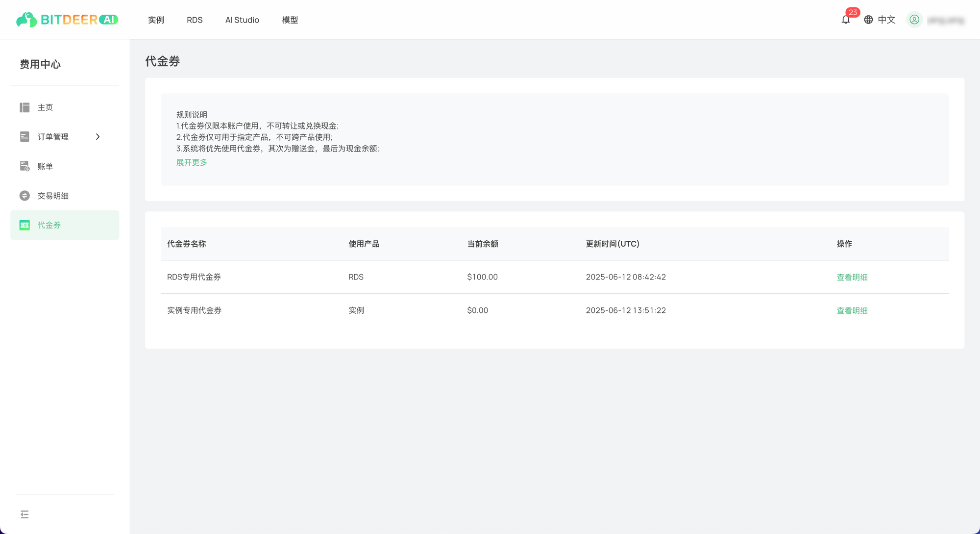
Task: Expand the 订单管理 chevron
Action: (x=98, y=137)
